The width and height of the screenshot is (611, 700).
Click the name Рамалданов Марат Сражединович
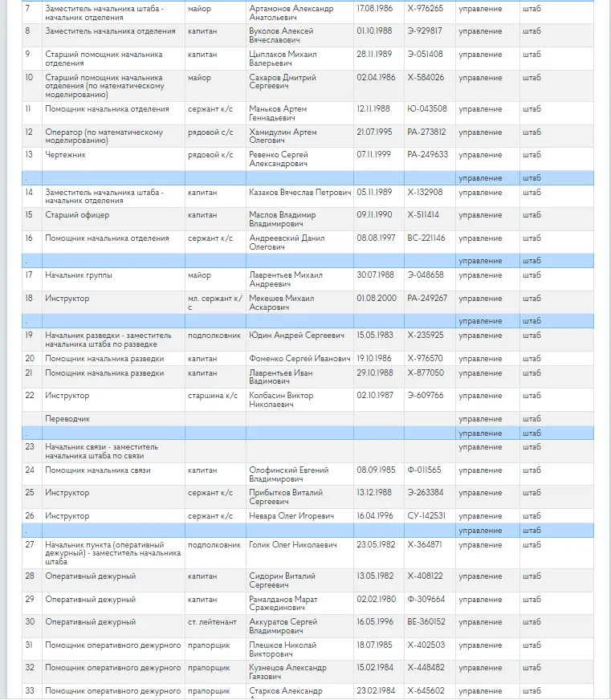[x=283, y=604]
